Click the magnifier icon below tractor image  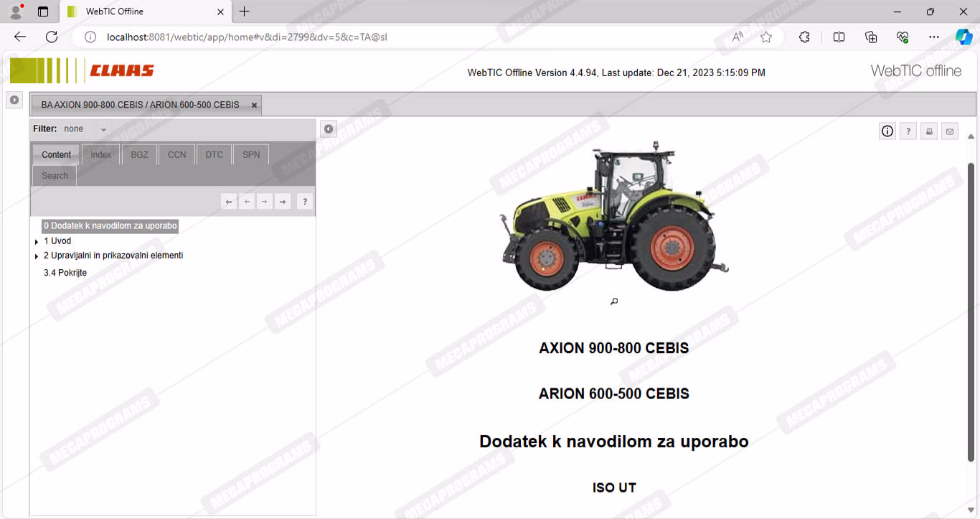(x=614, y=301)
